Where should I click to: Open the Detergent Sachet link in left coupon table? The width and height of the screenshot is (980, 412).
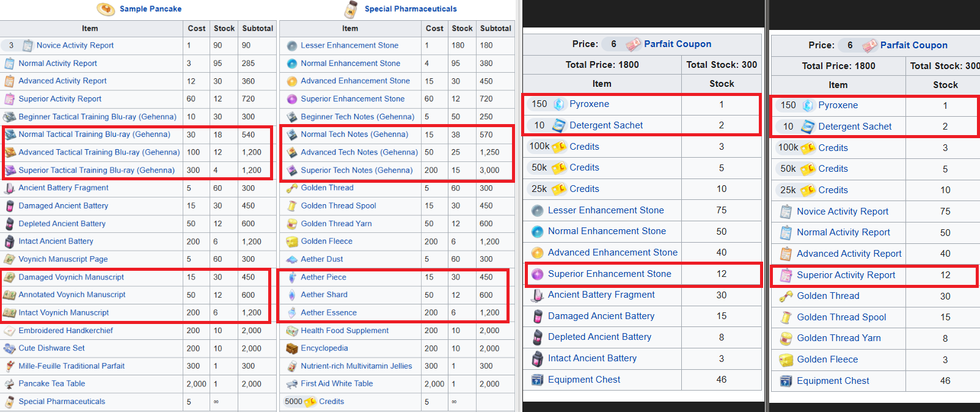point(606,125)
